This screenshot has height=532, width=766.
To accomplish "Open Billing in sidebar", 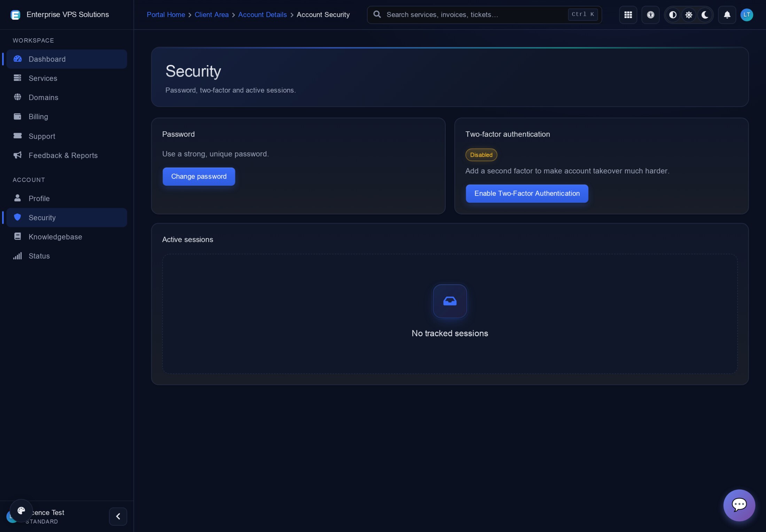I will [x=67, y=117].
